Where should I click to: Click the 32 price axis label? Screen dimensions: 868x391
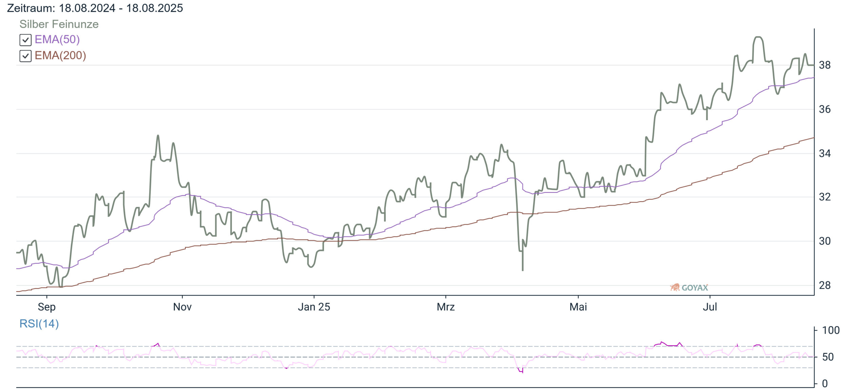[x=825, y=197]
